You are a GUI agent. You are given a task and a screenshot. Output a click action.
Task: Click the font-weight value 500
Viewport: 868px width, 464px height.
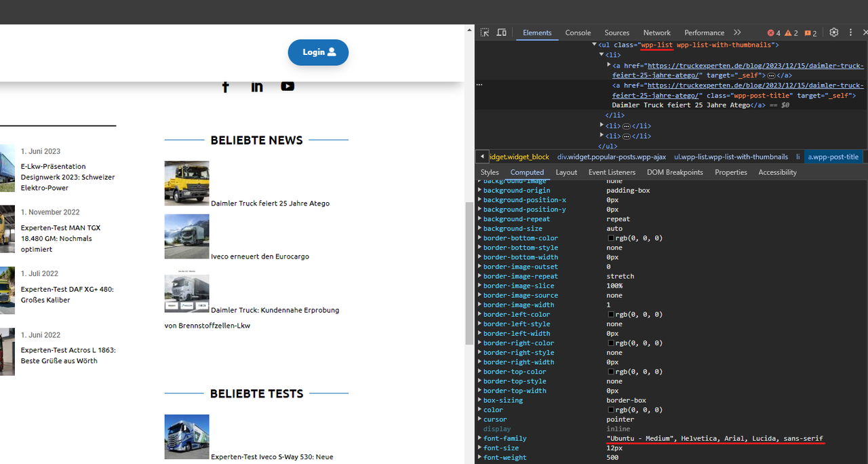612,458
